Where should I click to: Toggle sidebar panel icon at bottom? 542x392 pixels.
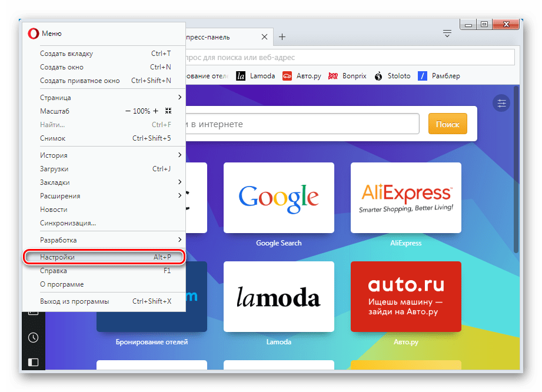tap(33, 362)
